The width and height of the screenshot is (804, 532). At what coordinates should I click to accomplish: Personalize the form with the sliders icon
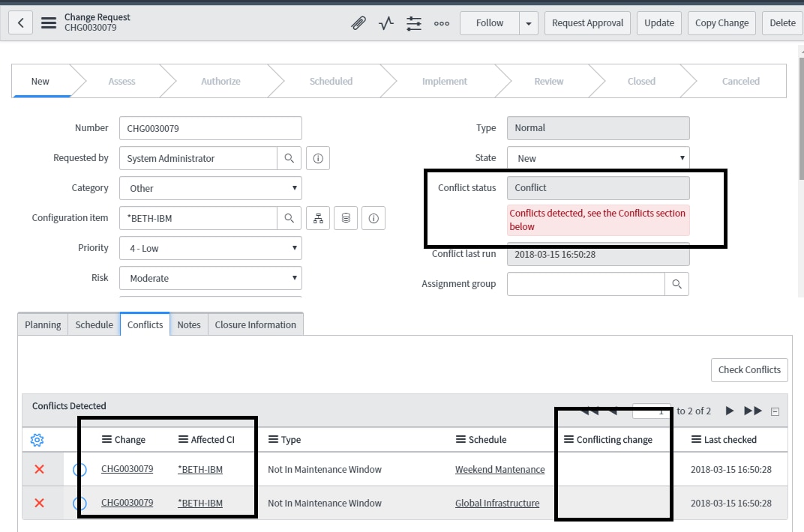coord(413,22)
